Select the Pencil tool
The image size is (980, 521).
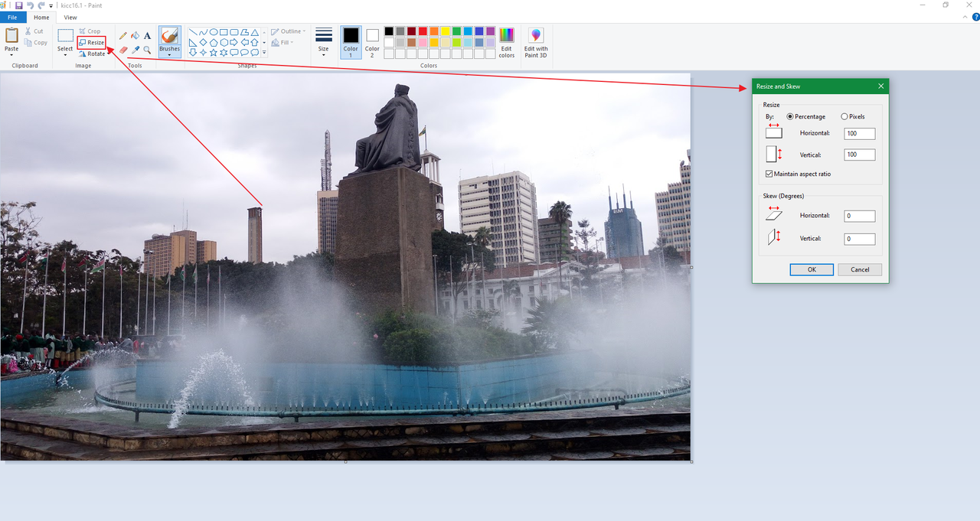(x=123, y=35)
